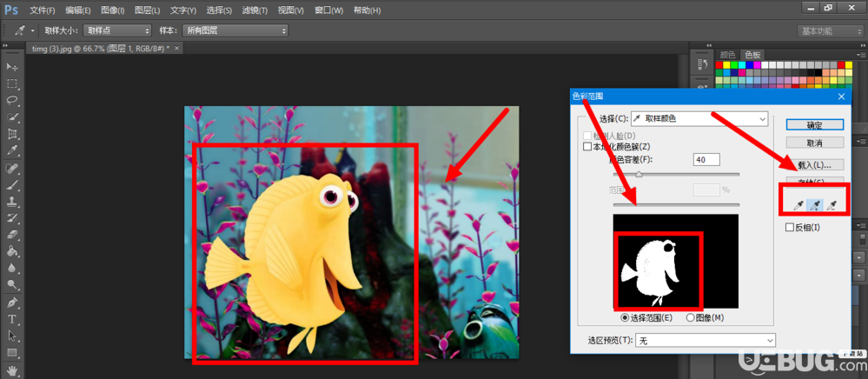868x379 pixels.
Task: Click the Photoshop Ps logo icon
Action: coord(11,10)
